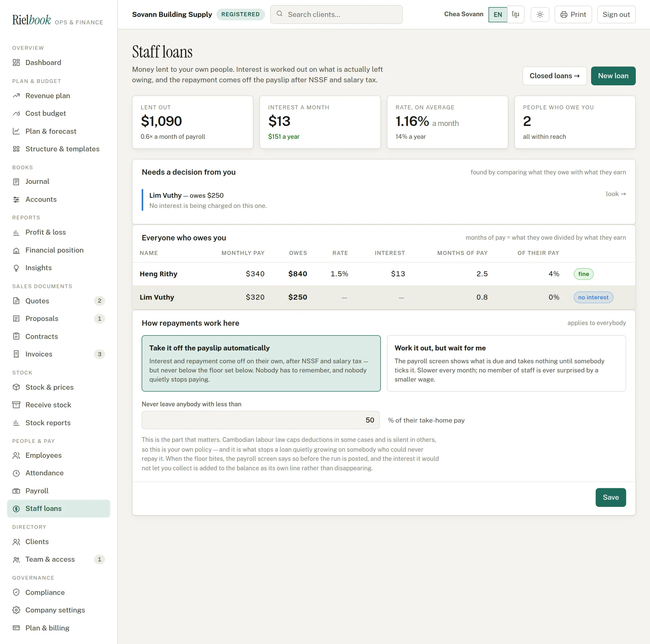Switch language to EN

tap(498, 15)
